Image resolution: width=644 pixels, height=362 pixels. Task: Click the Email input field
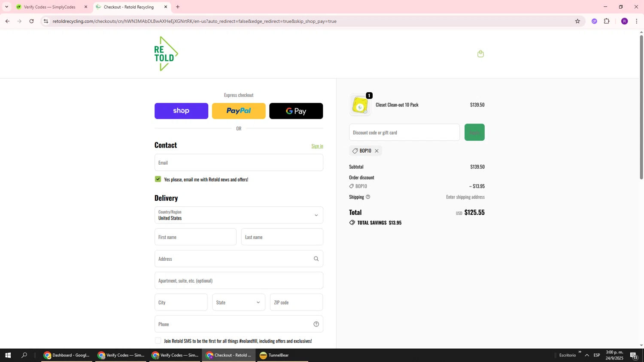point(239,163)
